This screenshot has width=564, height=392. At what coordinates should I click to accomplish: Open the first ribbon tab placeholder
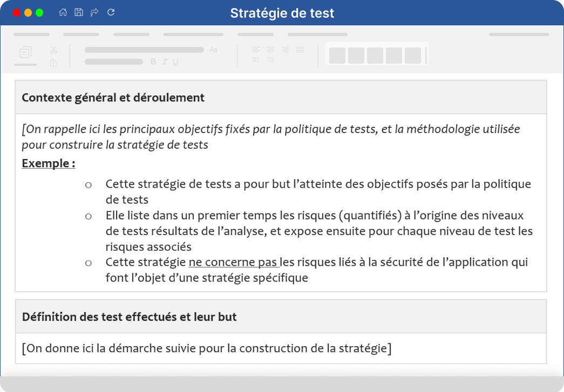tap(32, 35)
